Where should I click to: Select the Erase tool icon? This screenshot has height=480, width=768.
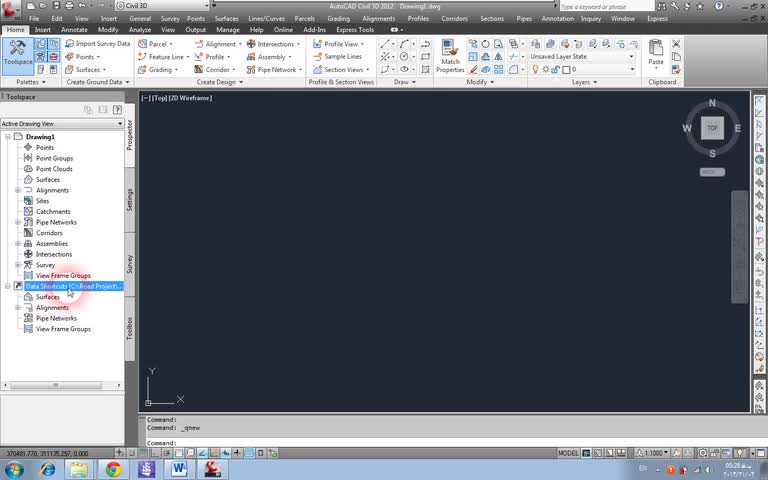coord(473,70)
